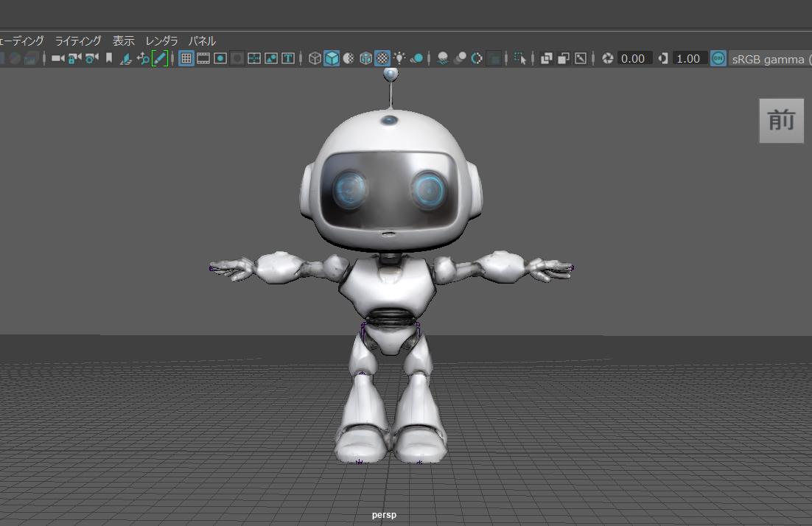Viewport: 812px width, 526px height.
Task: Open the レンダラ menu
Action: pyautogui.click(x=161, y=41)
